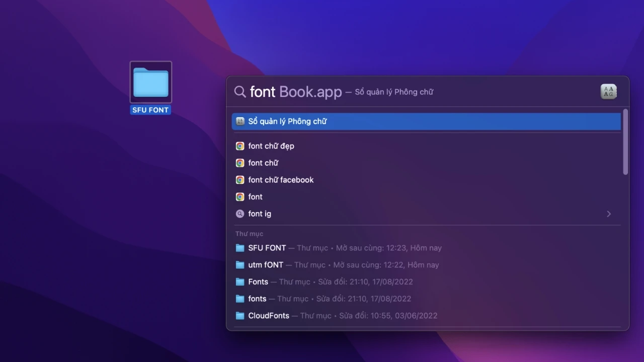Click folder icon next to CloudFonts result
The height and width of the screenshot is (362, 644).
pyautogui.click(x=240, y=316)
